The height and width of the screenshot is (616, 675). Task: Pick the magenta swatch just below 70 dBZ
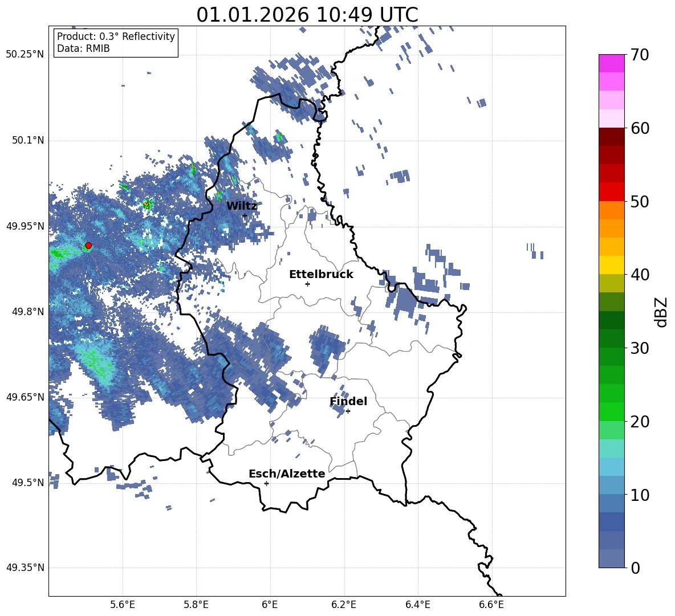click(x=611, y=64)
